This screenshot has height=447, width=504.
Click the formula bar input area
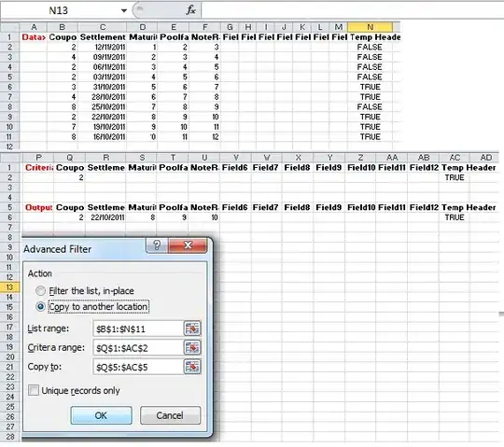pyautogui.click(x=353, y=10)
